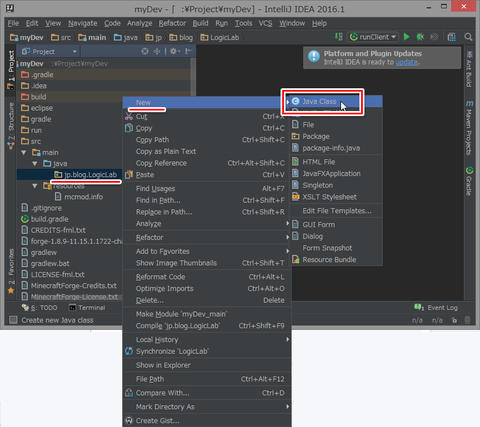The width and height of the screenshot is (480, 427).
Task: Open Project Structure icon in toolbar
Action: (x=452, y=37)
